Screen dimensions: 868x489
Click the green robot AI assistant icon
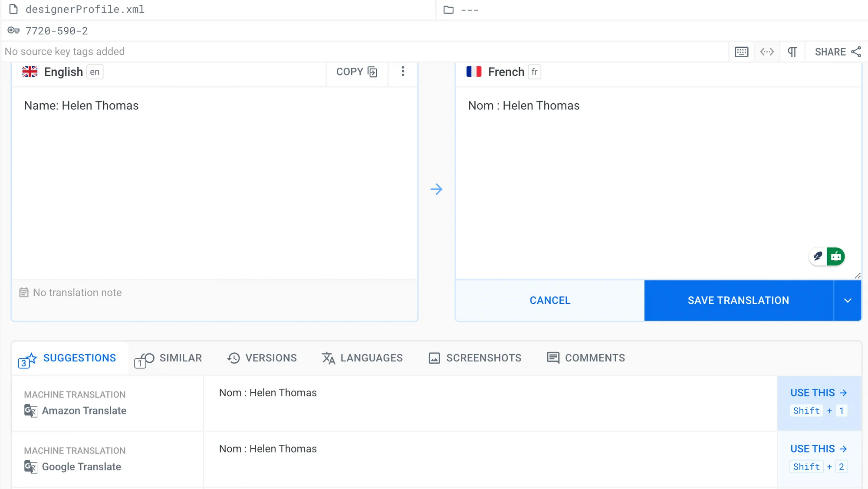835,257
